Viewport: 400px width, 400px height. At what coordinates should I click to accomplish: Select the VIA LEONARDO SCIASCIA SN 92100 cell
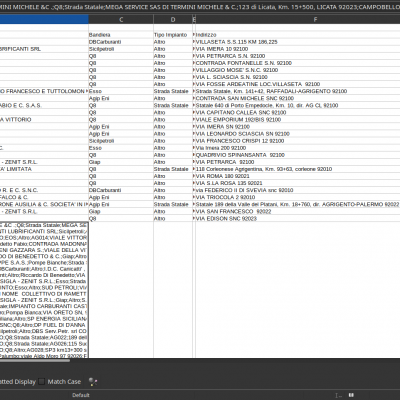298,134
